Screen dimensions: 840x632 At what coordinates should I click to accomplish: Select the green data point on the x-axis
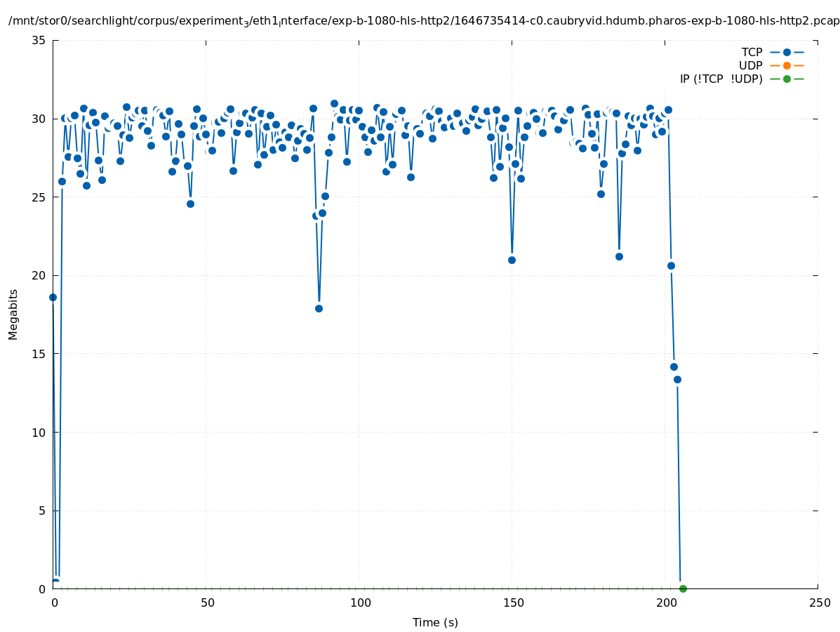(683, 588)
